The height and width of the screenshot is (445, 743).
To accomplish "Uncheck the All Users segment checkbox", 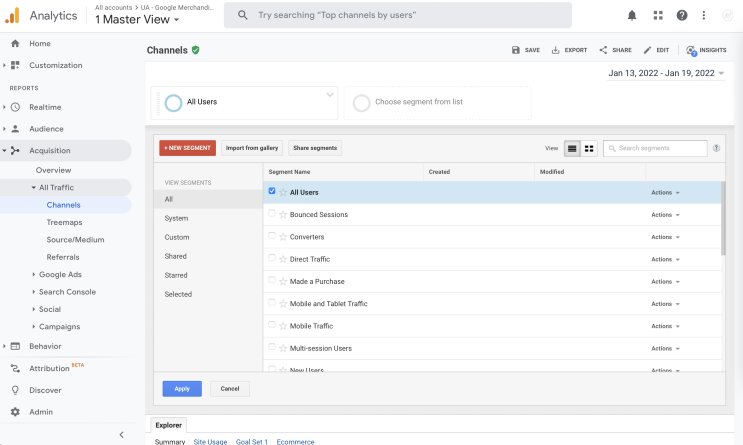I will point(272,191).
